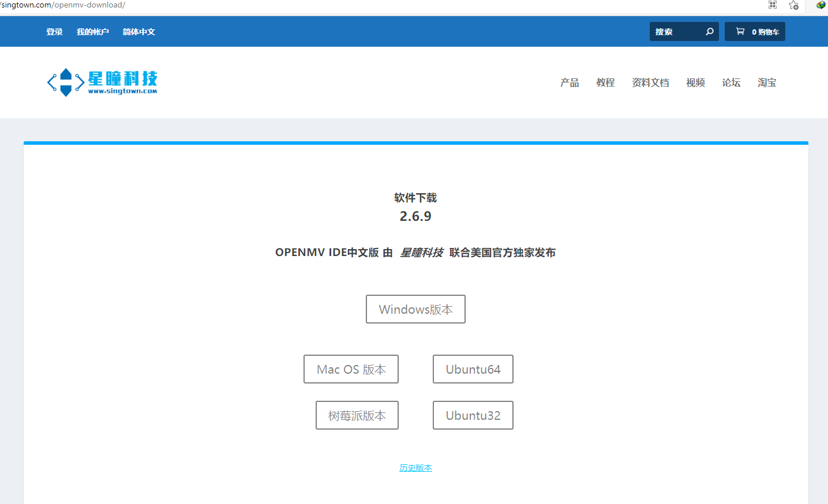
Task: Click the browser QR code icon
Action: coord(773,5)
